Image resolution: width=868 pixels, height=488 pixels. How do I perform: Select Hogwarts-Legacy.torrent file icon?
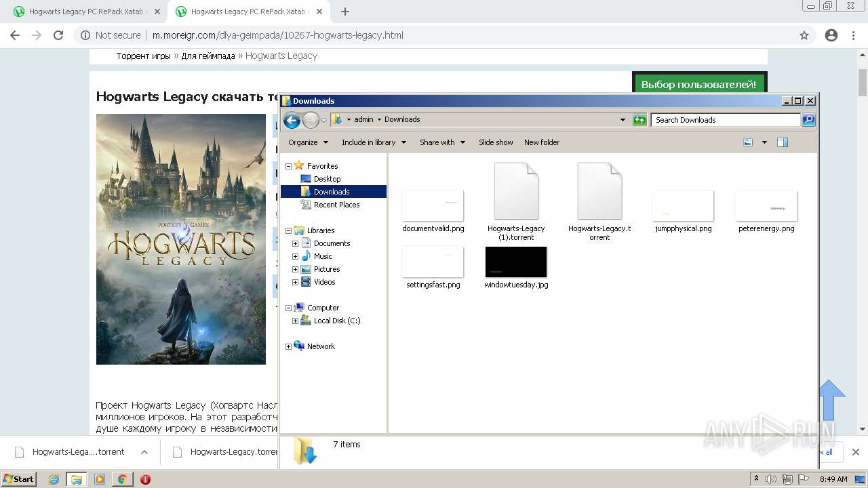point(599,191)
